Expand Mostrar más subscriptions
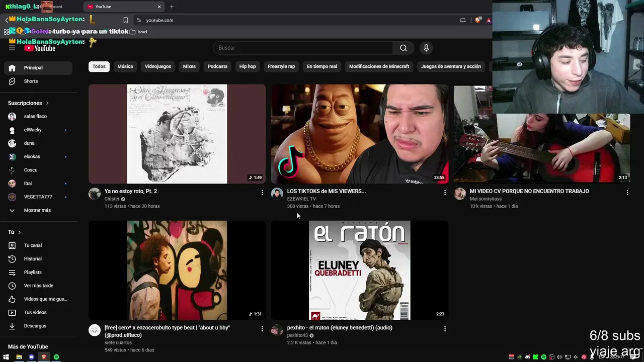644x362 pixels. tap(38, 210)
